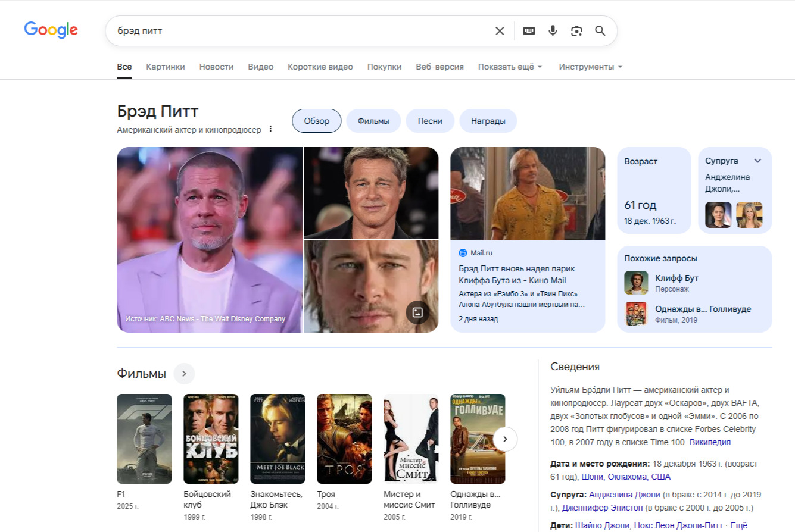Open the on-screen keyboard icon in search bar

pyautogui.click(x=529, y=30)
